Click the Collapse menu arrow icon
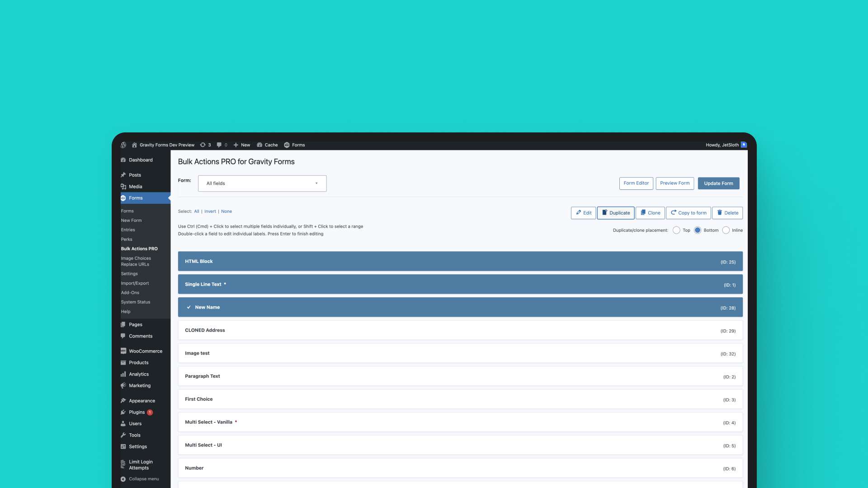This screenshot has height=488, width=868. (123, 479)
